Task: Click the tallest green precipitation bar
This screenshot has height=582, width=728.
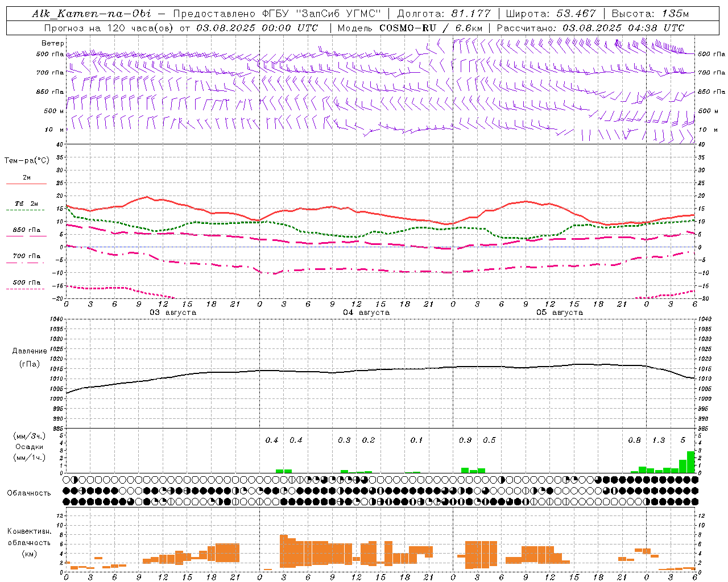Action: pos(691,462)
